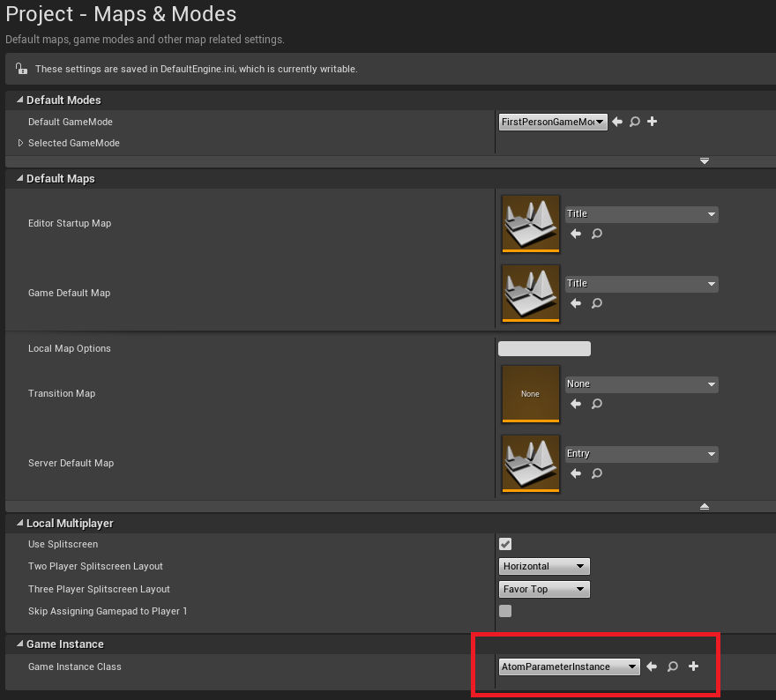Click the plus icon to create new GameMode
Viewport: 776px width, 700px height.
click(652, 122)
